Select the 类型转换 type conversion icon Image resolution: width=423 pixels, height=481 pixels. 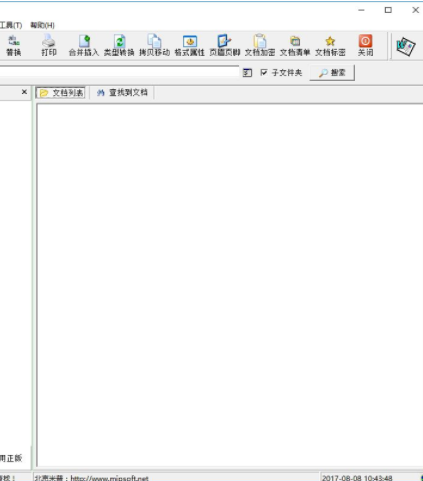tap(119, 45)
